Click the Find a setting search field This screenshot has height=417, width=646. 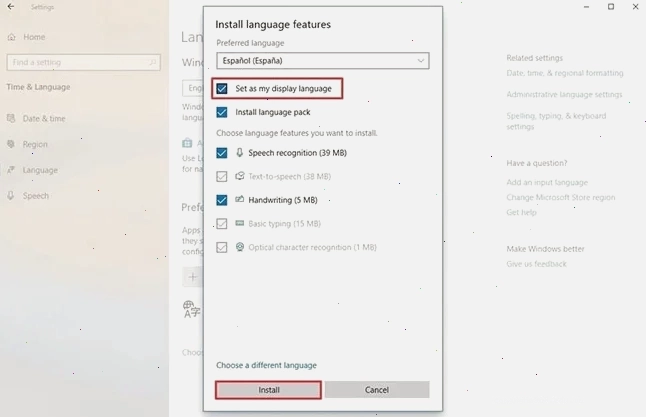tap(84, 63)
